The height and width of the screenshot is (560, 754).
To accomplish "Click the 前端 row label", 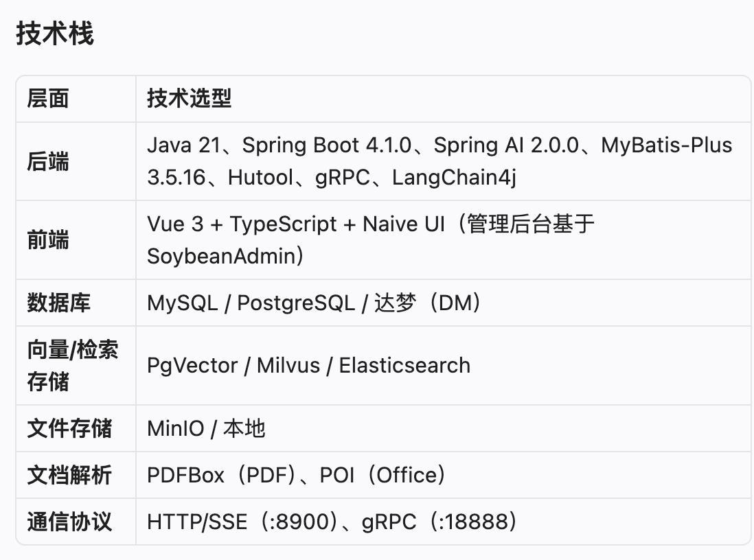I will (x=48, y=240).
